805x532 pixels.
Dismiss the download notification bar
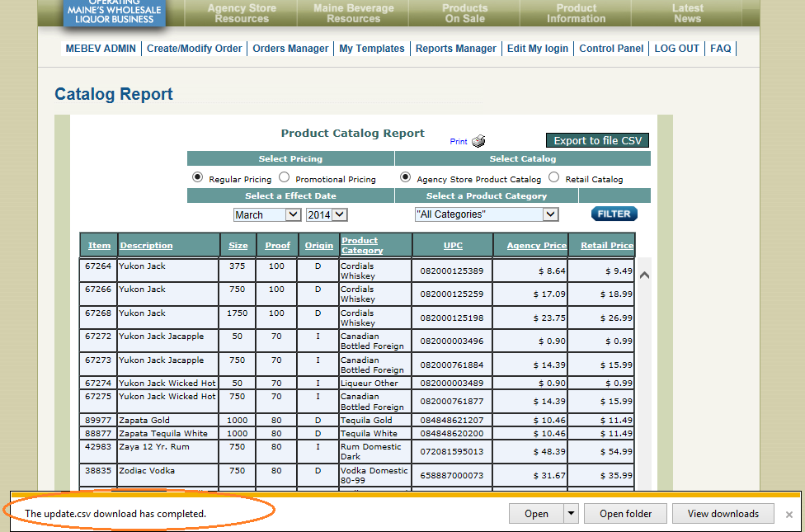point(789,515)
